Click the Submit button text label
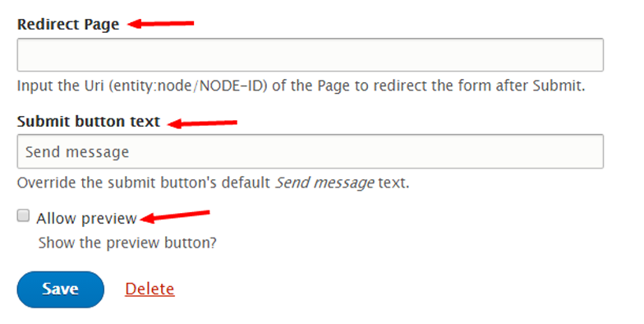 (x=89, y=122)
